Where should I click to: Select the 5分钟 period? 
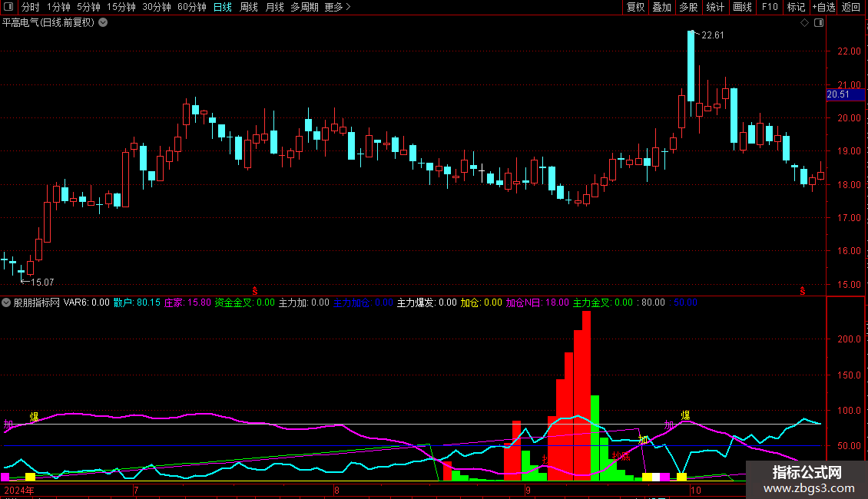88,7
